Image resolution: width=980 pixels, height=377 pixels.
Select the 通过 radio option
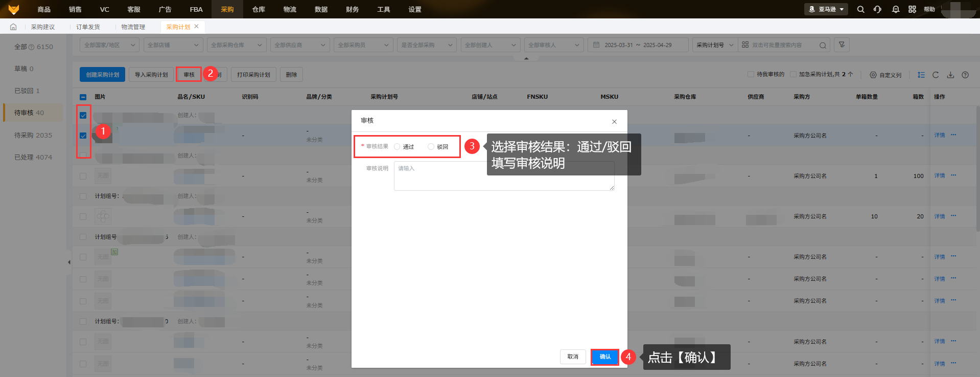(397, 147)
